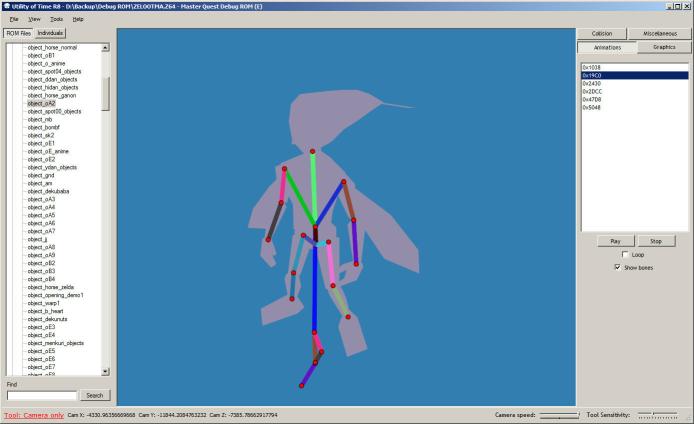The width and height of the screenshot is (694, 424).
Task: Select object_menkuri_objects in the tree
Action: point(56,343)
